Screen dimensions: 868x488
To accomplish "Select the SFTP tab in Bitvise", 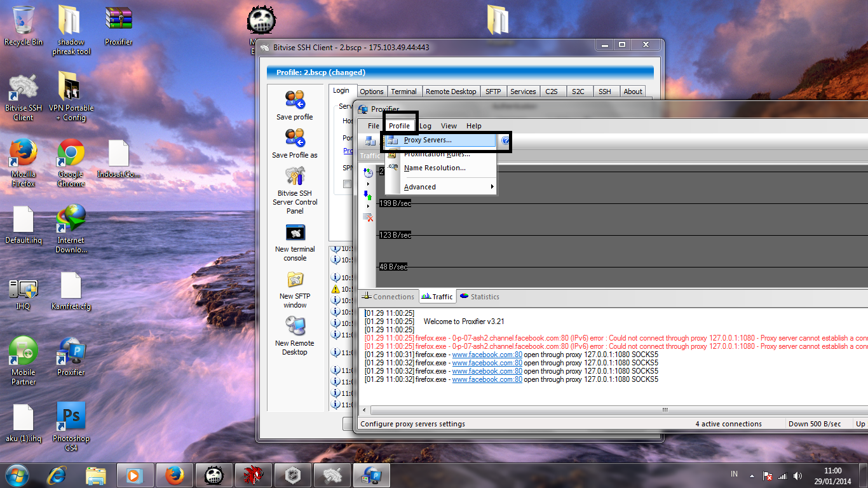I will click(x=493, y=91).
